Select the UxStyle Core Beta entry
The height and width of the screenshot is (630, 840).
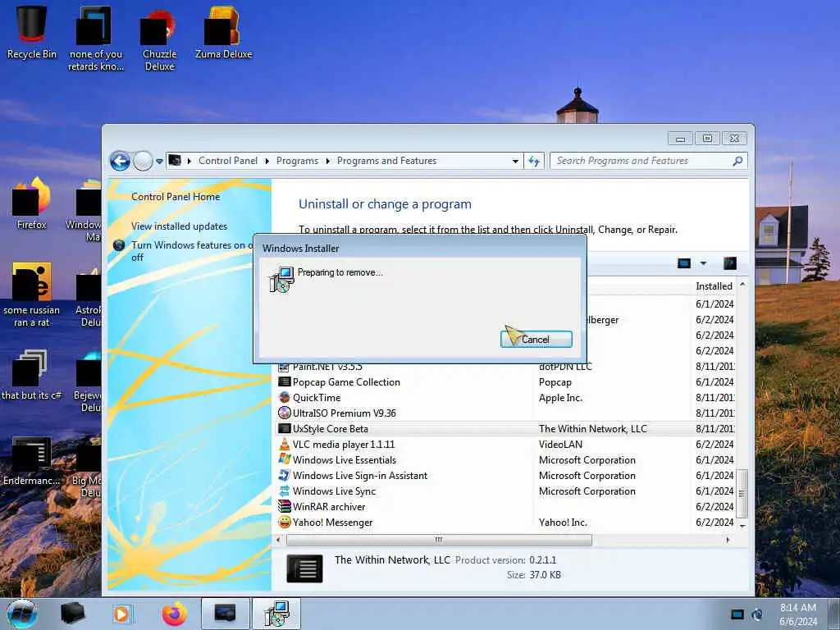[505, 428]
